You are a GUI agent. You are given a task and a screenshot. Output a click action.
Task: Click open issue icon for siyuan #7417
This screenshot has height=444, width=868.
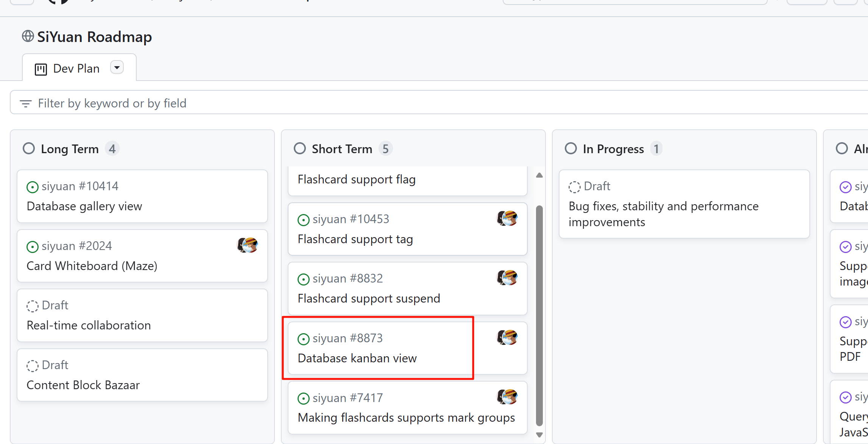point(304,398)
